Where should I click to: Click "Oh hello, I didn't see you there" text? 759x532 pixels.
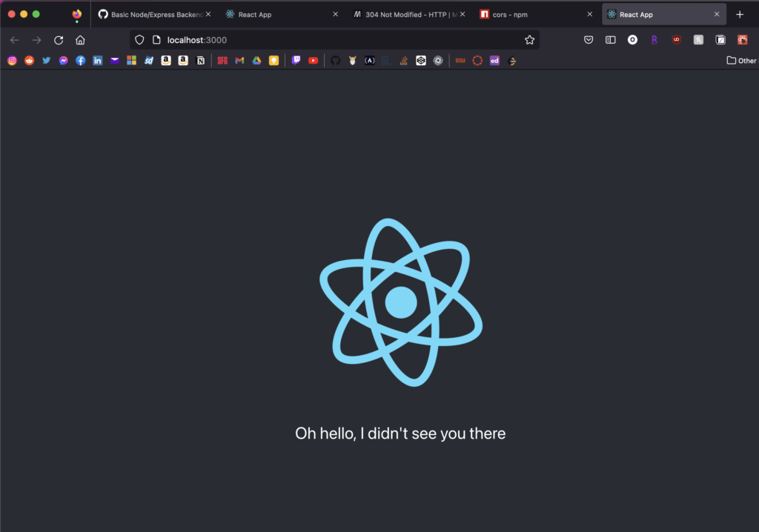[x=400, y=433]
